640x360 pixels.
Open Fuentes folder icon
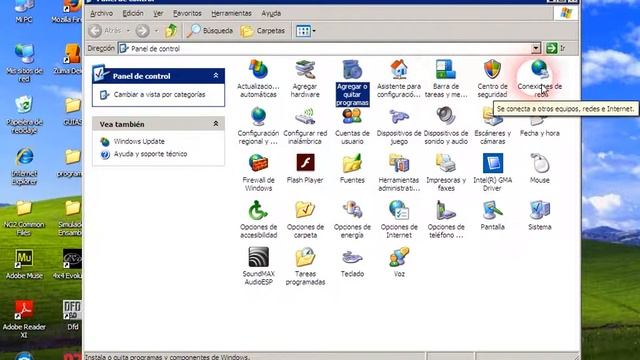coord(352,169)
